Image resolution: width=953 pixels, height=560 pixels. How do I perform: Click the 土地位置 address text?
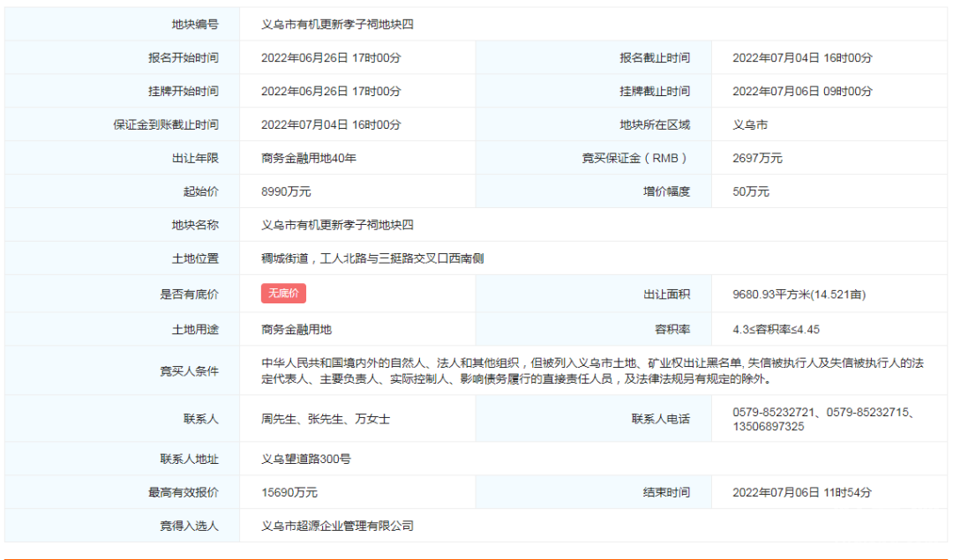pyautogui.click(x=372, y=259)
